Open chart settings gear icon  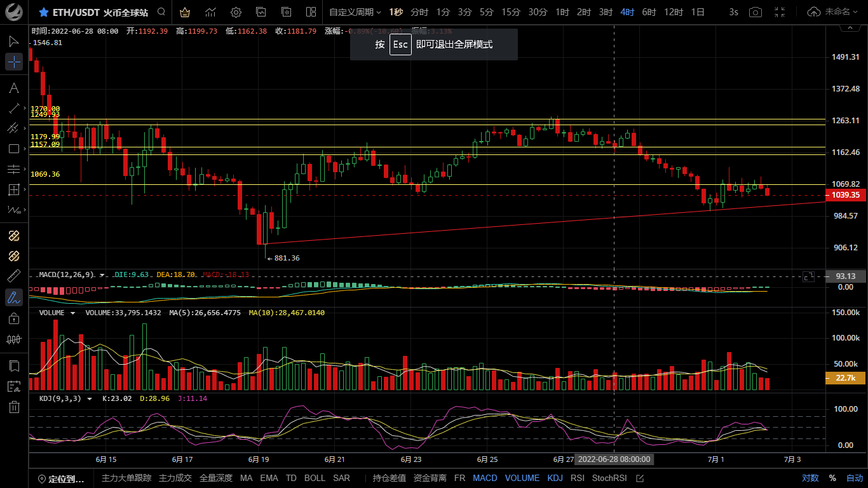pos(236,12)
